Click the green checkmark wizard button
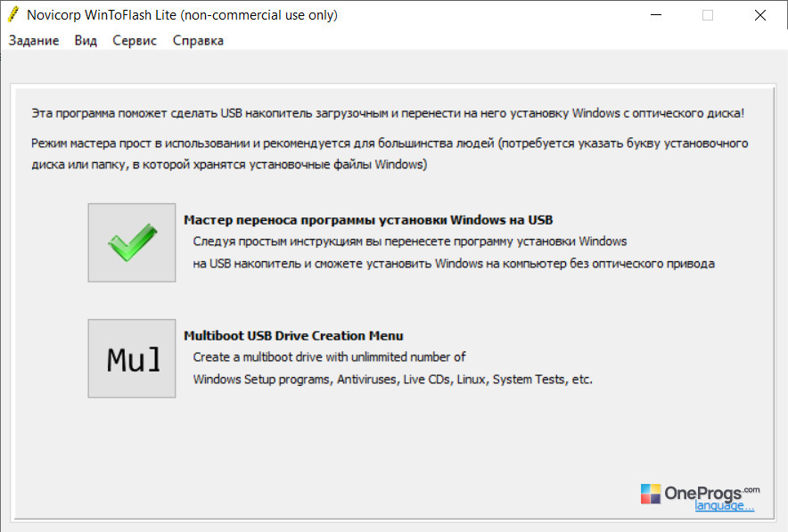 pyautogui.click(x=132, y=242)
